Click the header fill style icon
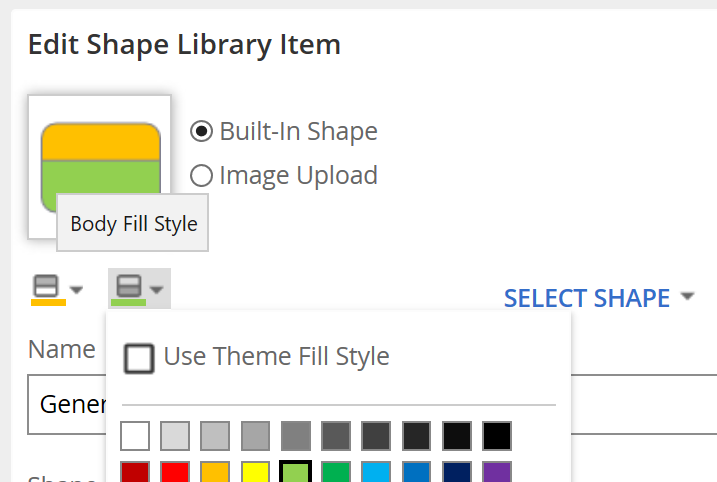The height and width of the screenshot is (482, 717). pos(47,290)
